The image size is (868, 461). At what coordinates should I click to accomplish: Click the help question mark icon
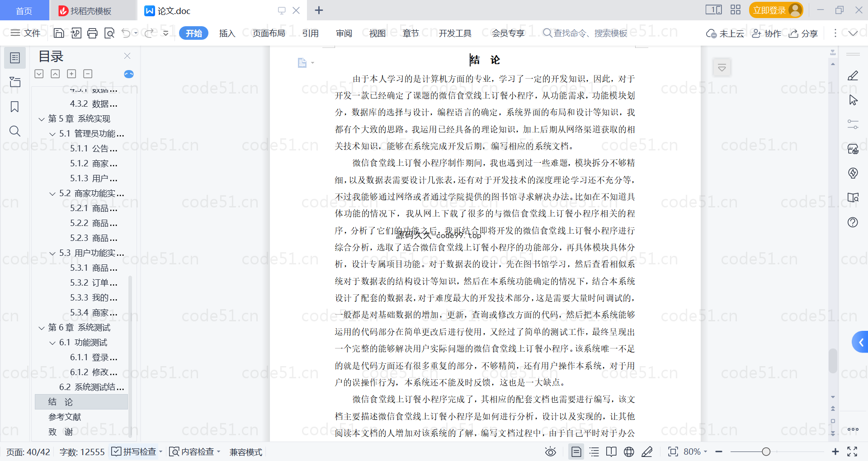click(x=853, y=222)
